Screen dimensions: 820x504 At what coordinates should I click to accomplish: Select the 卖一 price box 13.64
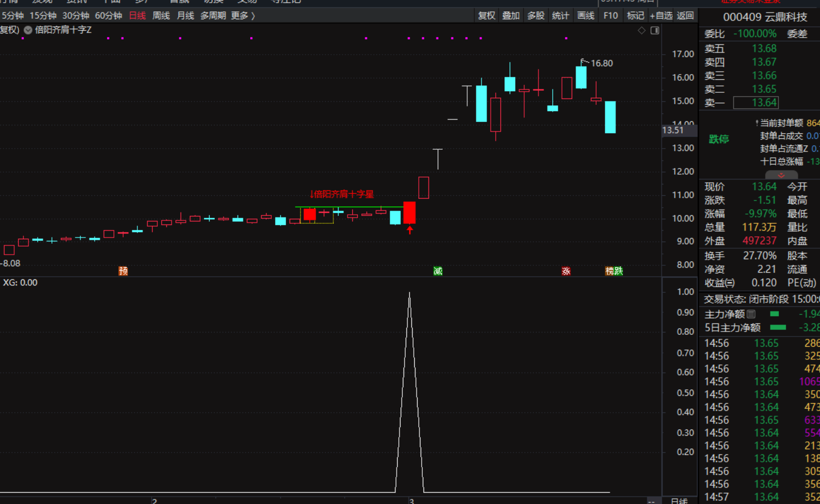[x=756, y=103]
